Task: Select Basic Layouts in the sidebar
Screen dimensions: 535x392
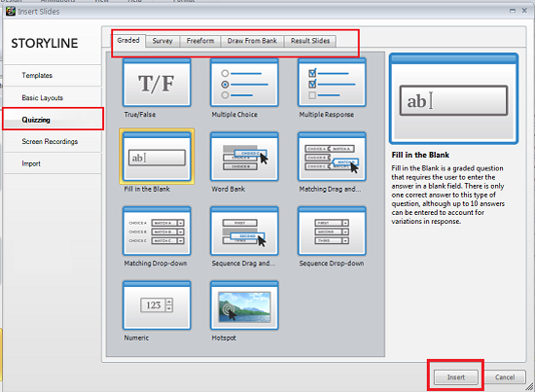Action: point(53,98)
